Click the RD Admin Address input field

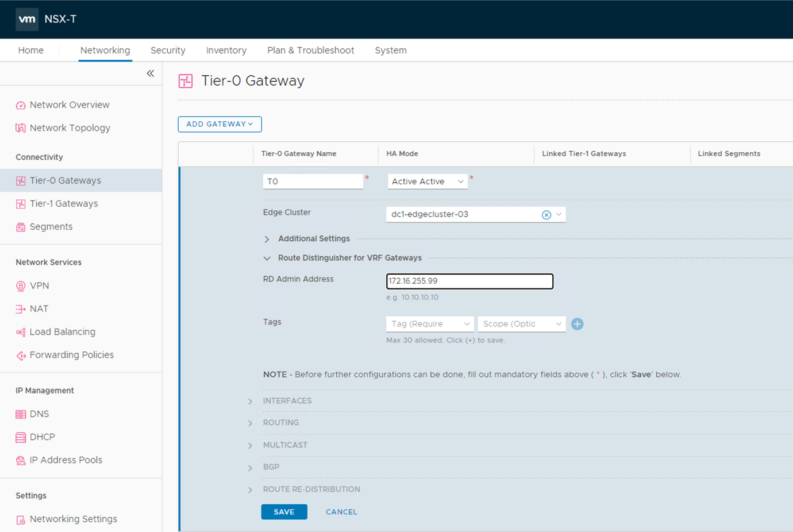469,281
